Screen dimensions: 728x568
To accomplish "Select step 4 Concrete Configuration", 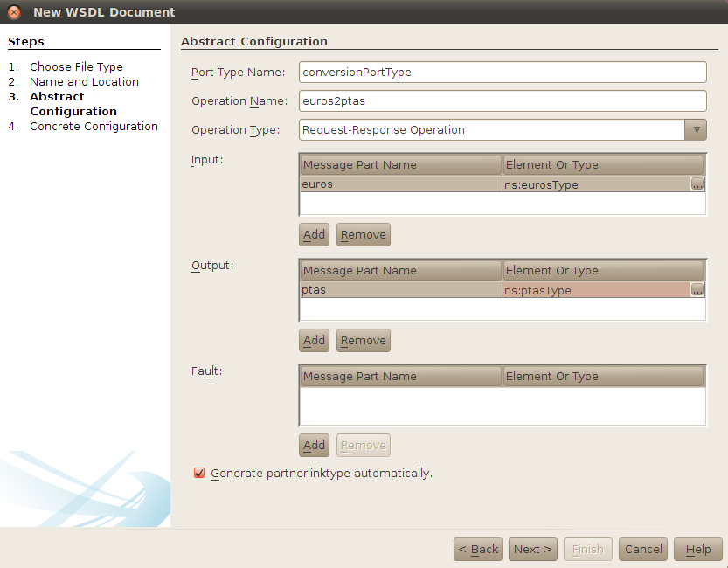I will [94, 126].
